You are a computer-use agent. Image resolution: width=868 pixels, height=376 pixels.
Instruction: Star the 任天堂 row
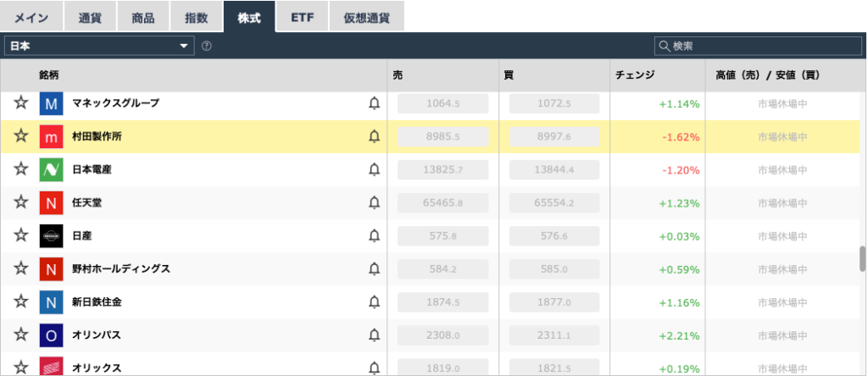[21, 202]
